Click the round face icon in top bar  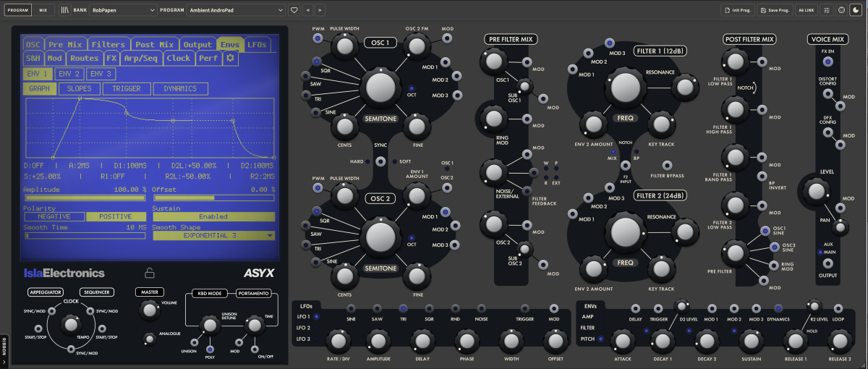coord(841,10)
